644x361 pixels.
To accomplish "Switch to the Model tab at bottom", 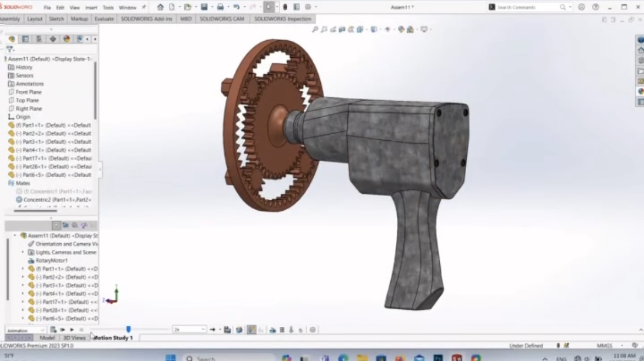I will (47, 337).
